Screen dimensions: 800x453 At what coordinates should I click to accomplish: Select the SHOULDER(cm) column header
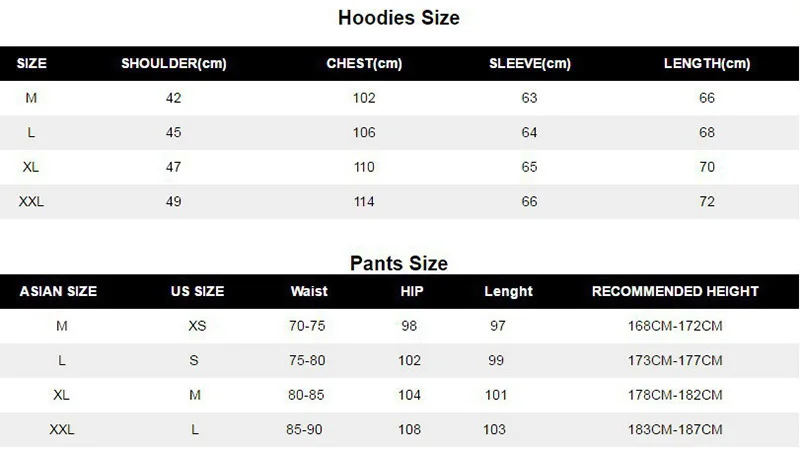(x=173, y=63)
